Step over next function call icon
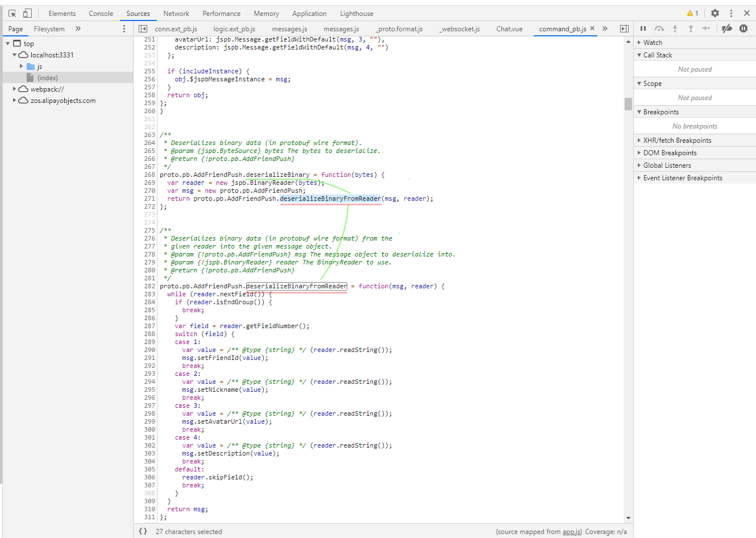Screen dimensions: 756x538 click(659, 28)
